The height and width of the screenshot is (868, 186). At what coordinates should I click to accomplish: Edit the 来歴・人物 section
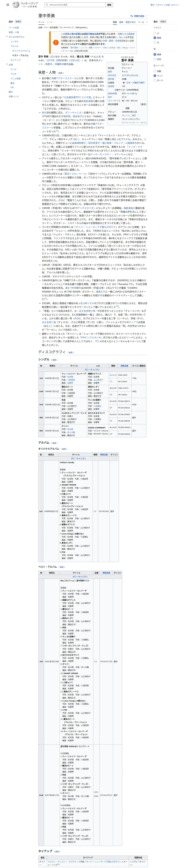tap(60, 73)
